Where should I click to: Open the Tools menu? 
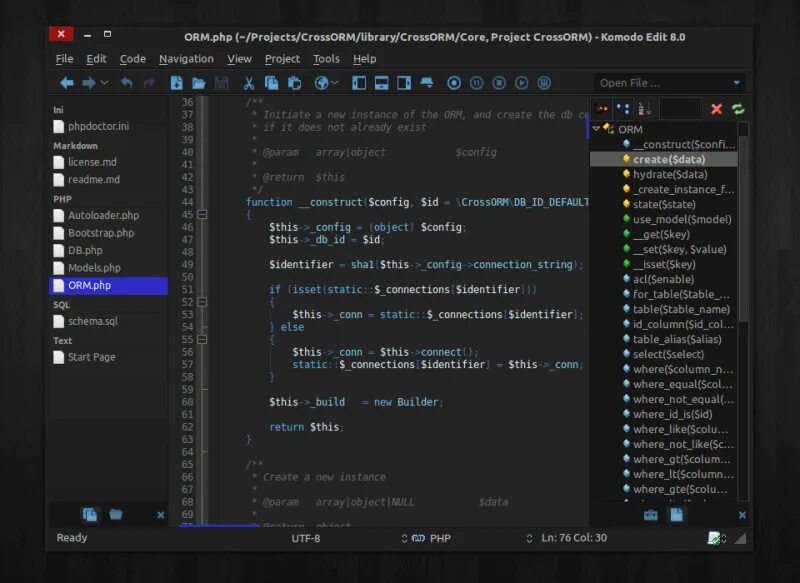[327, 59]
